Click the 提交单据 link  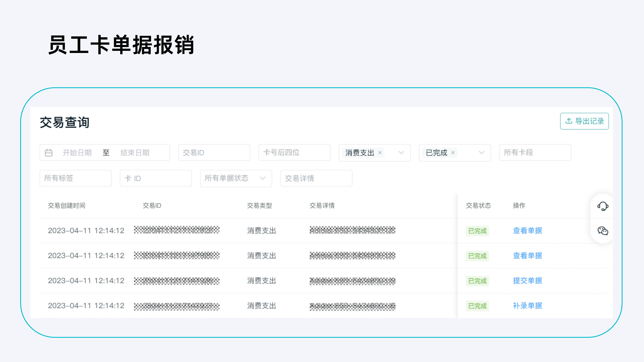point(527,281)
